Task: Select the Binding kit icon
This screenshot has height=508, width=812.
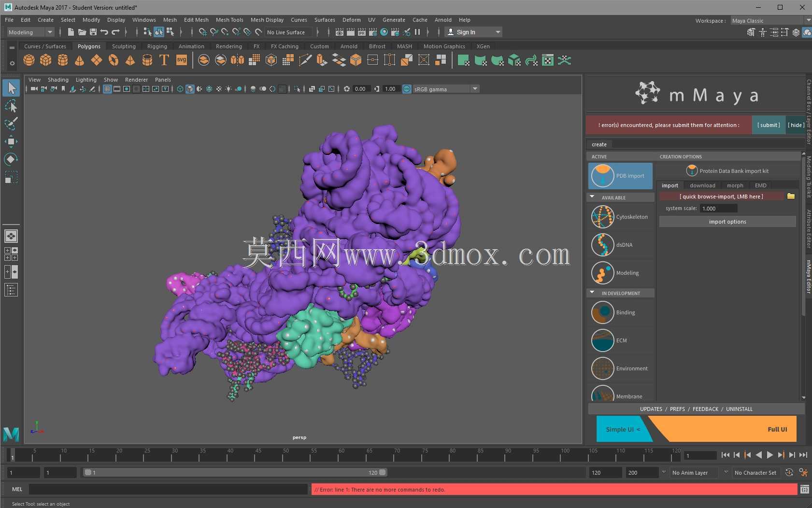Action: [x=603, y=312]
